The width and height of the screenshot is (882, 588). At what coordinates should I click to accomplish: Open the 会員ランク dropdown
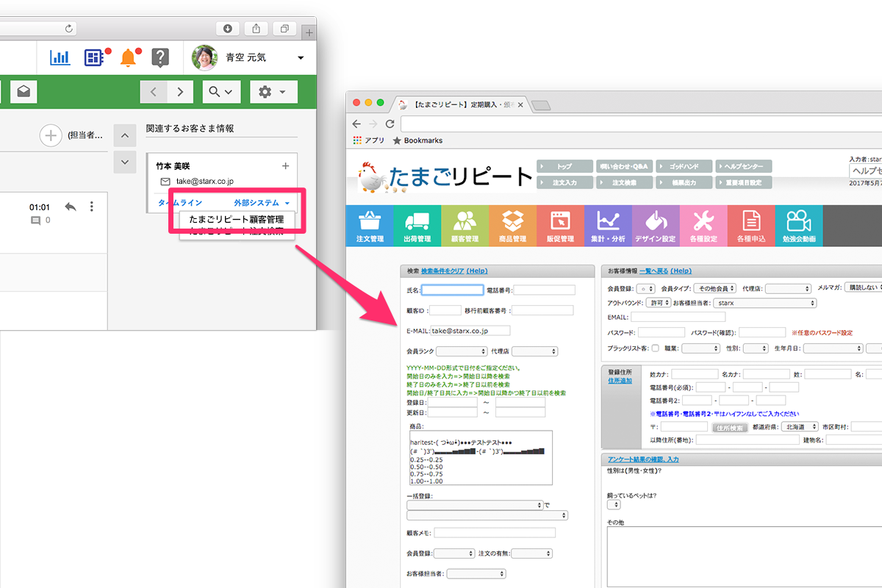coord(462,351)
